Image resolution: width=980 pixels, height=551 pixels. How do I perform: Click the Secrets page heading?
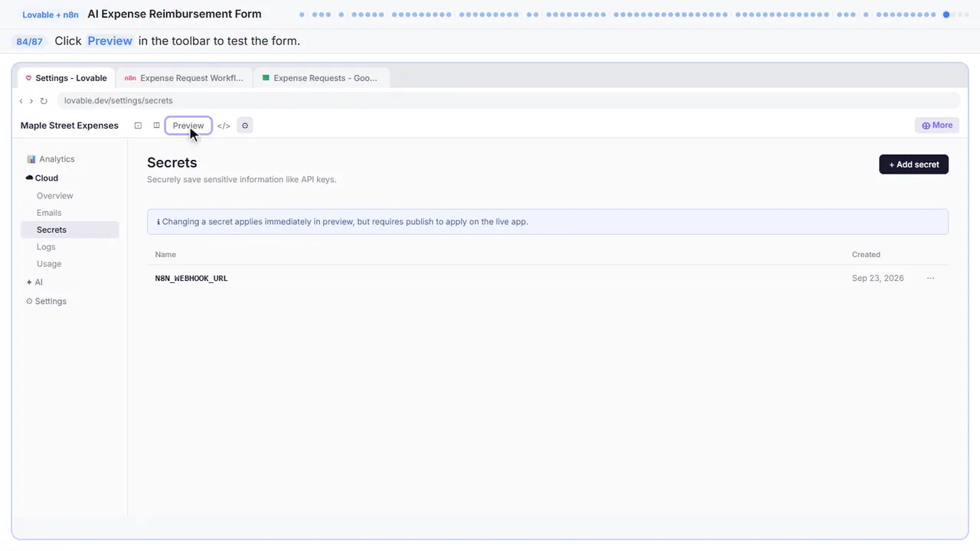click(172, 163)
